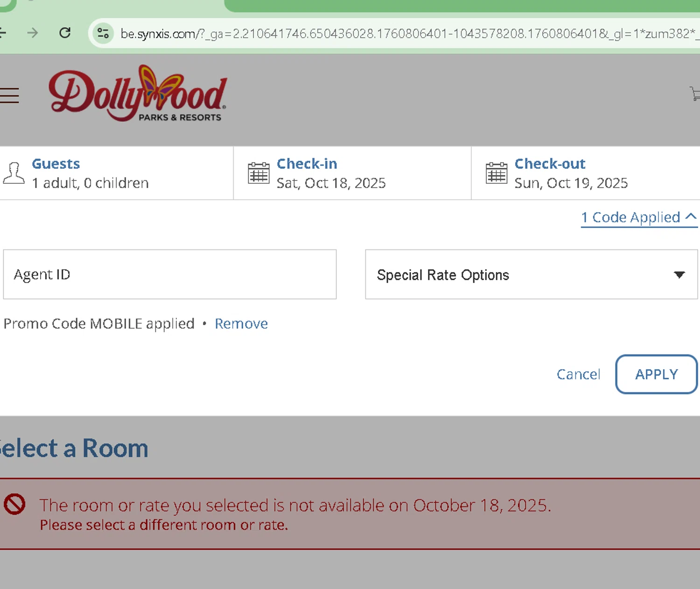
Task: Open the Check-in date picker
Action: (352, 173)
